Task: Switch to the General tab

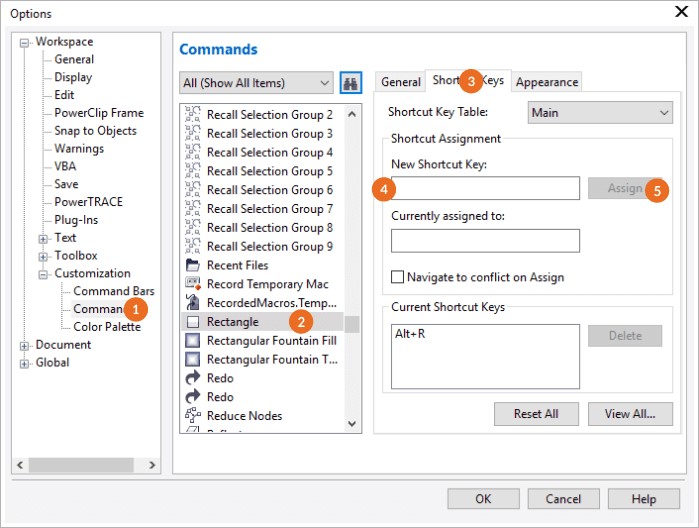Action: (400, 82)
